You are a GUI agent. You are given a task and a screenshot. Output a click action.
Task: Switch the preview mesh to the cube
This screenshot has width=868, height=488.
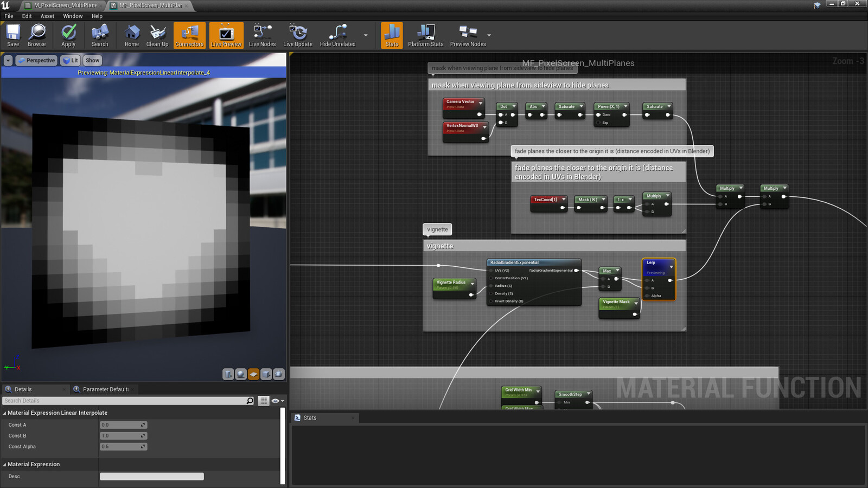(x=266, y=374)
